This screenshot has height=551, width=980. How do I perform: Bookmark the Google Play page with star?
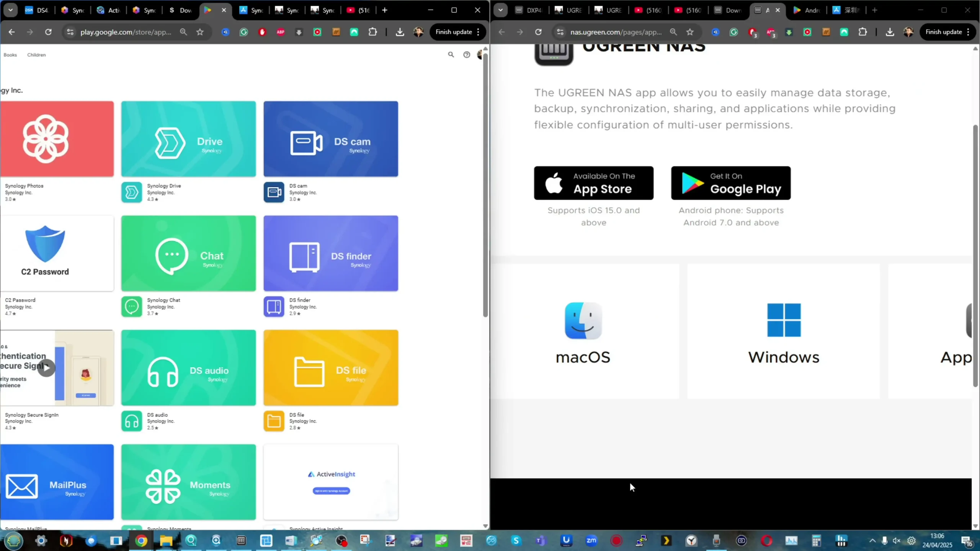tap(200, 32)
